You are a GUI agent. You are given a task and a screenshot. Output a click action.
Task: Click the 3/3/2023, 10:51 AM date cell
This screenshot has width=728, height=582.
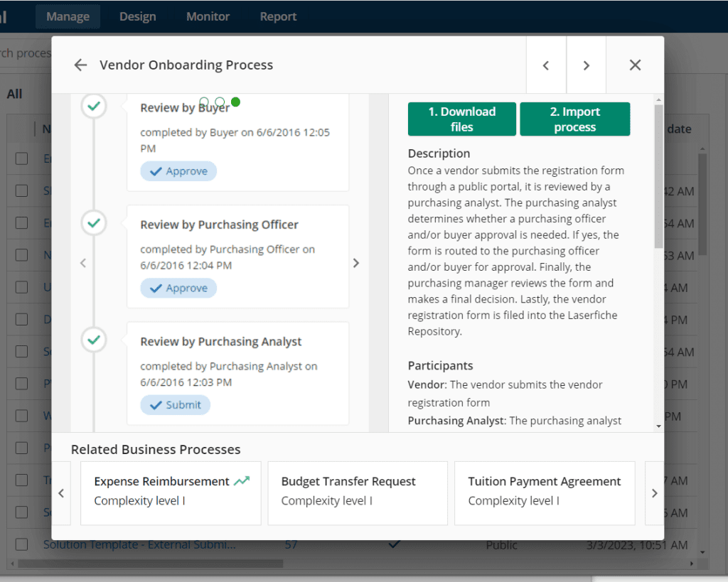click(636, 545)
